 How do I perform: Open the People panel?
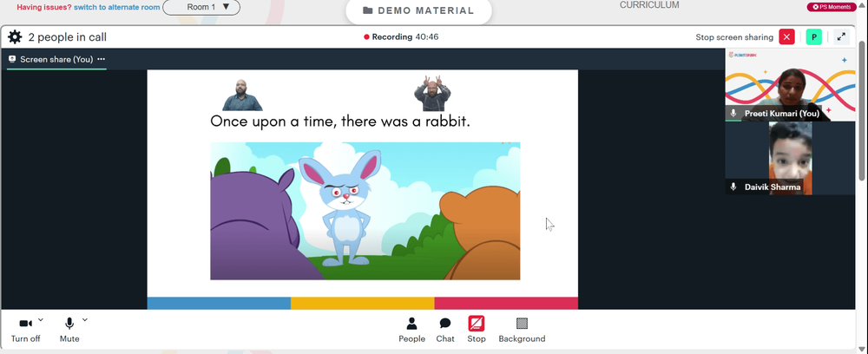411,330
